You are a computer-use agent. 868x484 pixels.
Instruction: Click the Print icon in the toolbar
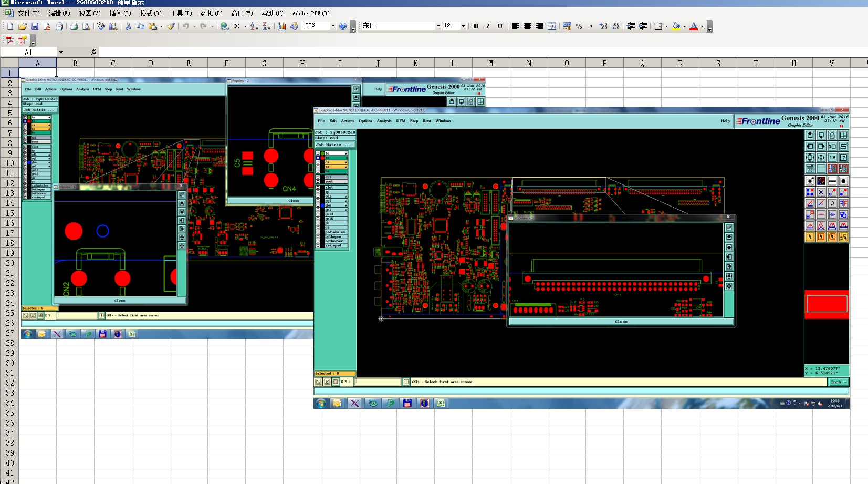pos(74,26)
